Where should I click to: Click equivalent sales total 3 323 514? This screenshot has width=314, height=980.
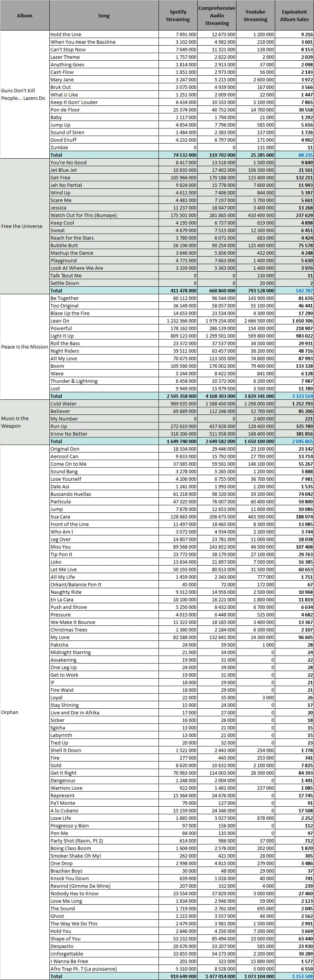[303, 396]
